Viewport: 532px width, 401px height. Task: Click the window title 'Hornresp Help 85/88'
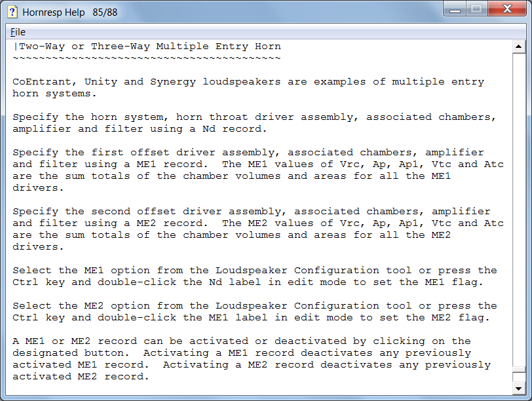click(x=70, y=12)
